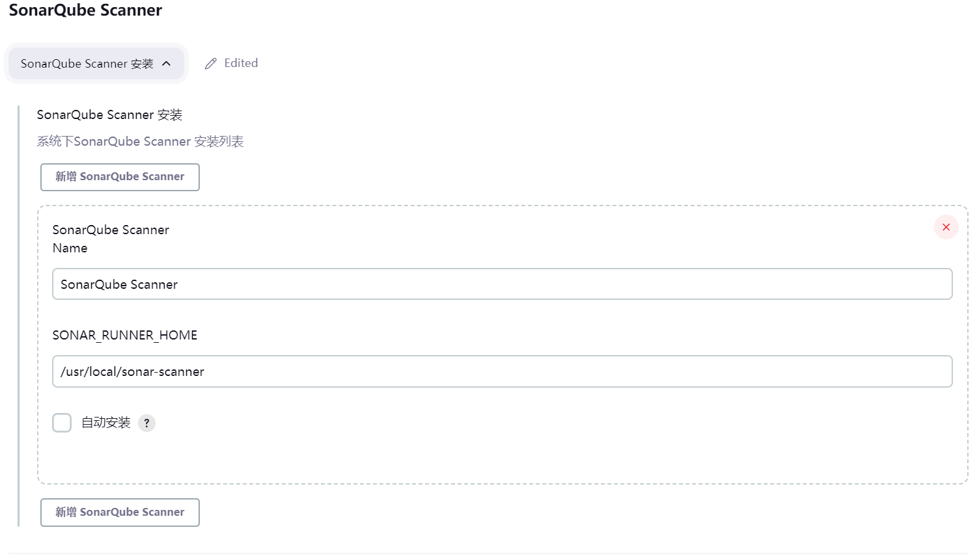Click the up chevron beside SonarQube Scanner 安装
The height and width of the screenshot is (560, 977).
click(167, 64)
